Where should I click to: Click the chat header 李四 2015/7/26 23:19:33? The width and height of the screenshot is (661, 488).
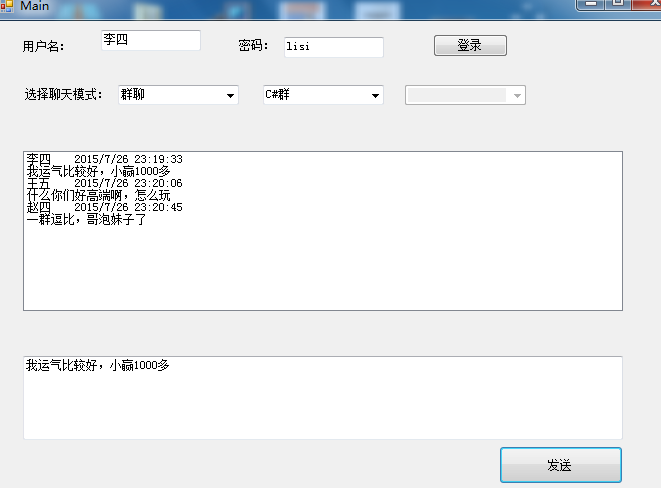tap(105, 159)
